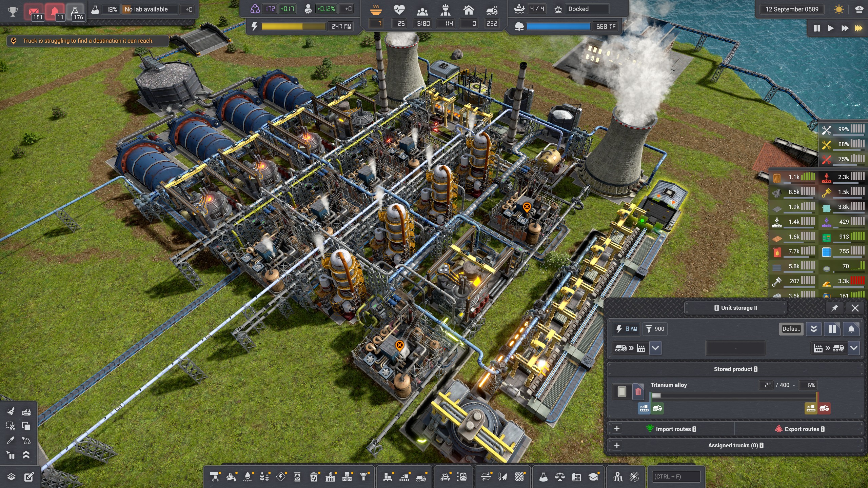The height and width of the screenshot is (488, 868).
Task: Pin the Unit storage II panel
Action: [834, 308]
